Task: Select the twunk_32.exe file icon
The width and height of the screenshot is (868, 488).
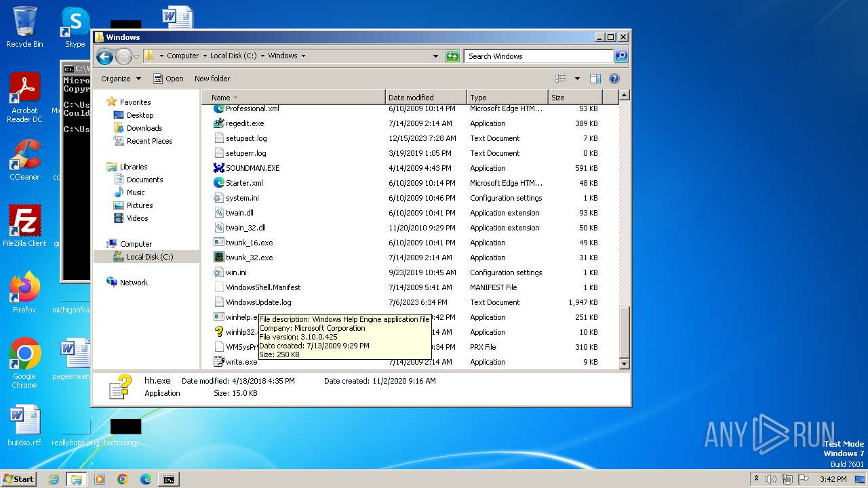Action: tap(218, 258)
